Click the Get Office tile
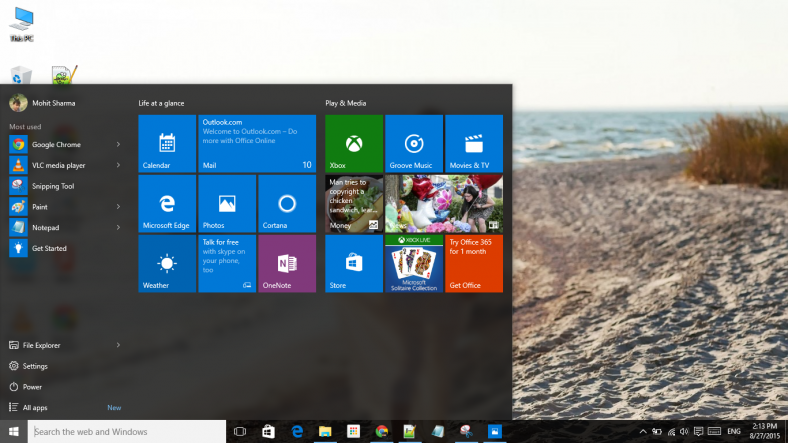 (x=474, y=264)
